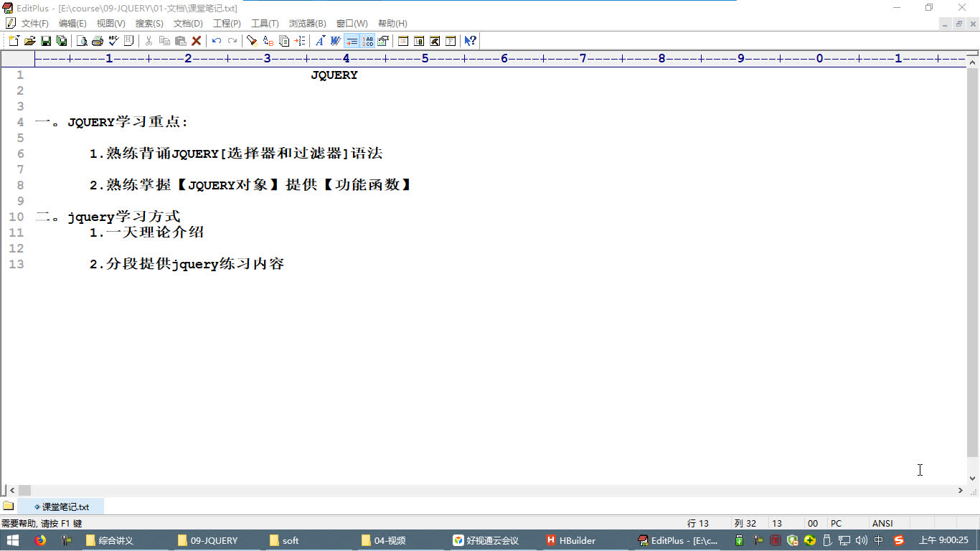Image resolution: width=980 pixels, height=551 pixels.
Task: Toggle Word Wrap with the W icon
Action: point(336,41)
